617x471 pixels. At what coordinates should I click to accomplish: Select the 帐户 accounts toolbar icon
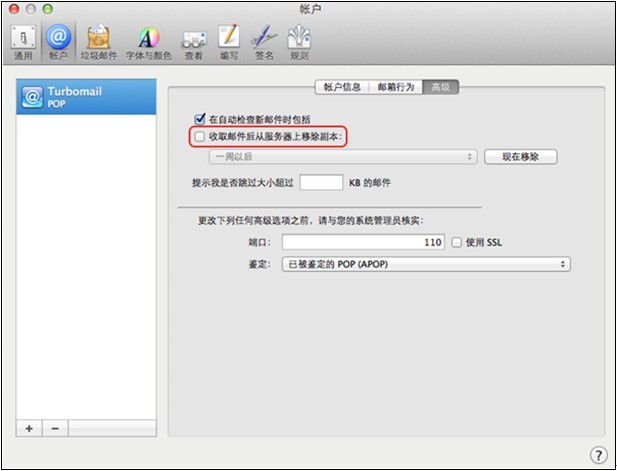coord(59,40)
